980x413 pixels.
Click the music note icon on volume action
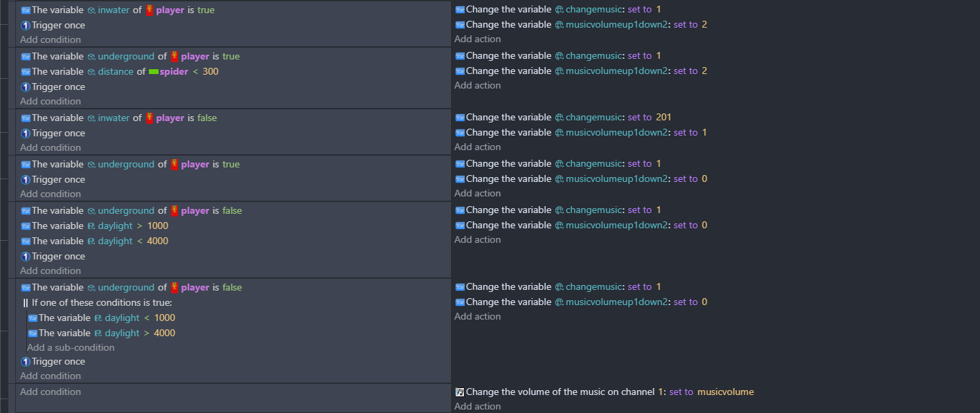pyautogui.click(x=459, y=392)
